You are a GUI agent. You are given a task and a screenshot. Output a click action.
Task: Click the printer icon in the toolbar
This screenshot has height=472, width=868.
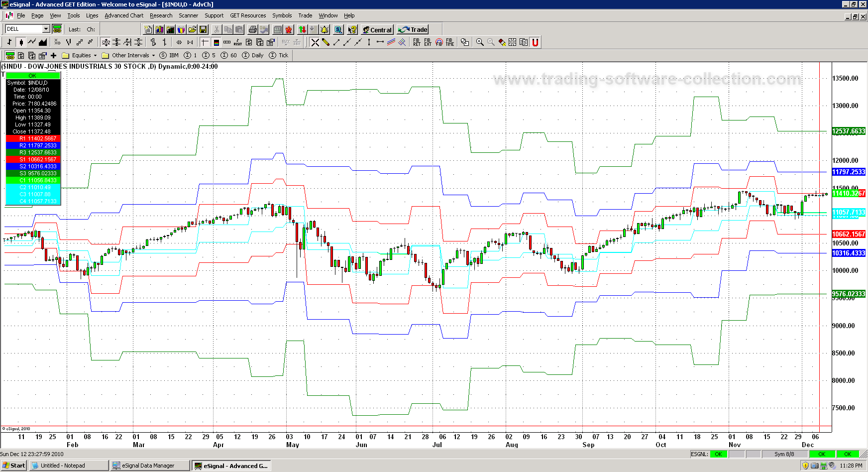click(253, 30)
